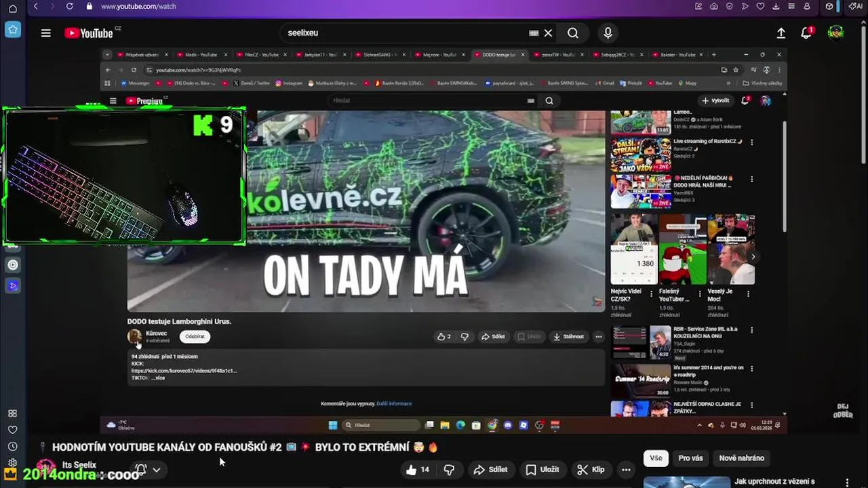Open GX Corner in the sidebar
Viewport: 868px width, 488px height.
13,29
